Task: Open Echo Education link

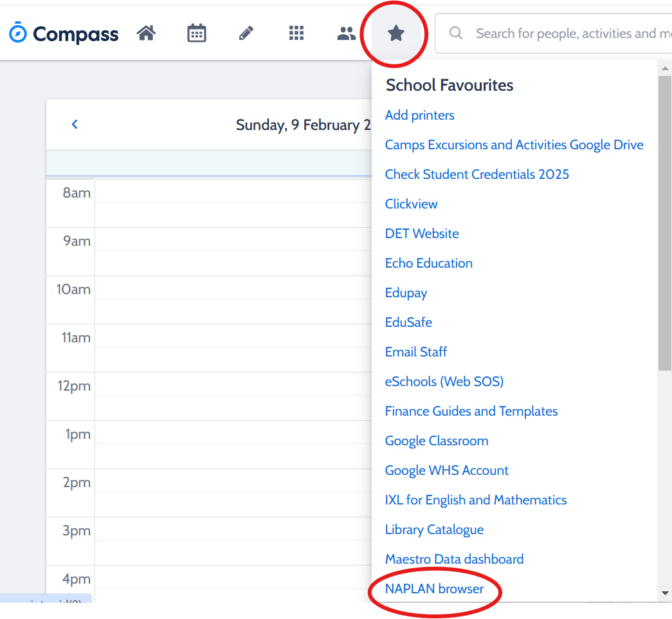Action: tap(428, 263)
